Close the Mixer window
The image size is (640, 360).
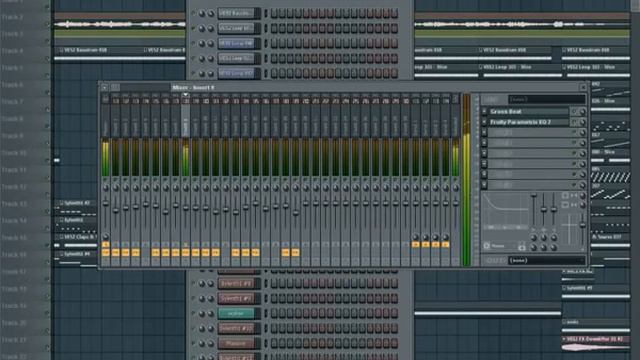click(583, 87)
